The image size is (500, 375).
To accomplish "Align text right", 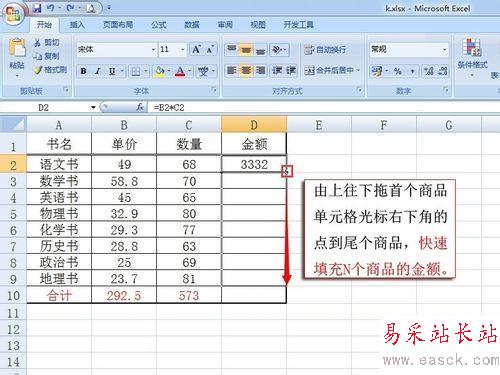I will coord(260,70).
